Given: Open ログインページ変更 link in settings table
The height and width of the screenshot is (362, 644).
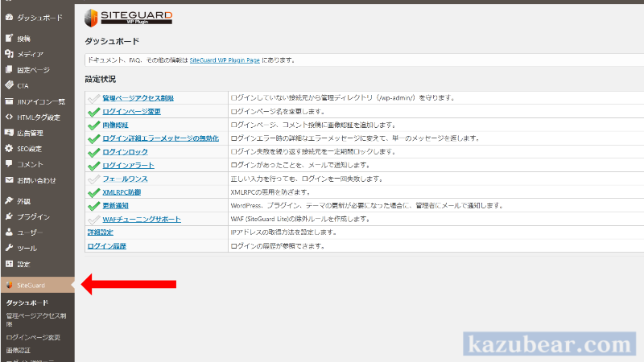Looking at the screenshot, I should tap(131, 112).
